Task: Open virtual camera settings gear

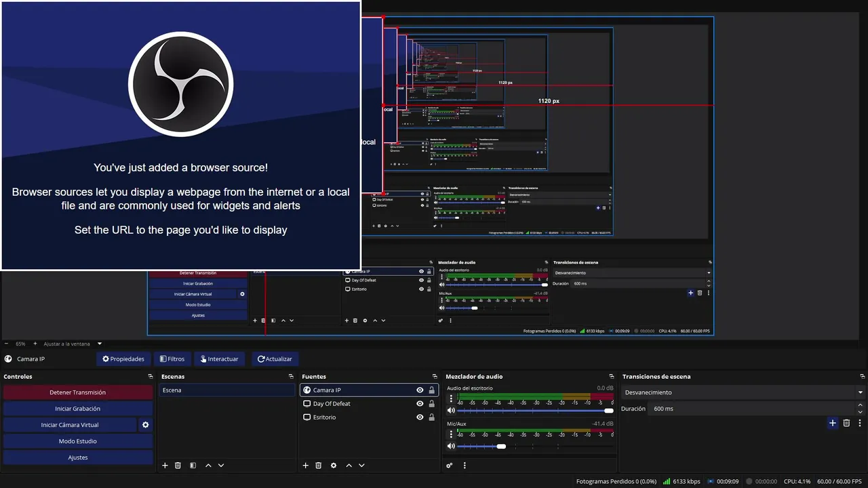Action: click(x=145, y=425)
